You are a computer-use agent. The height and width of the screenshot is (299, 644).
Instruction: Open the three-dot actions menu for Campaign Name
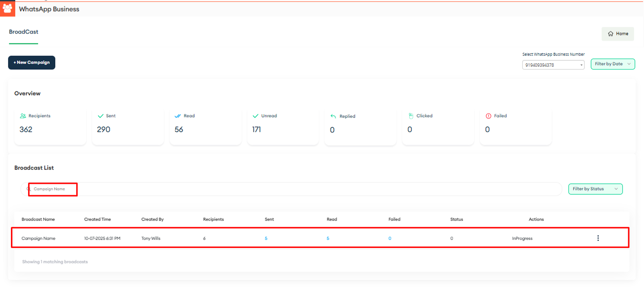coord(598,238)
